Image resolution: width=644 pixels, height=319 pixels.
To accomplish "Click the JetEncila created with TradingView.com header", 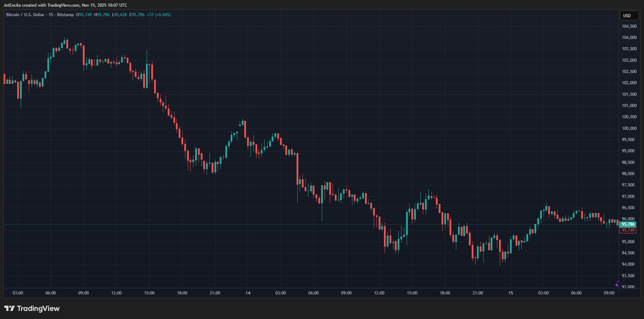I will [65, 5].
